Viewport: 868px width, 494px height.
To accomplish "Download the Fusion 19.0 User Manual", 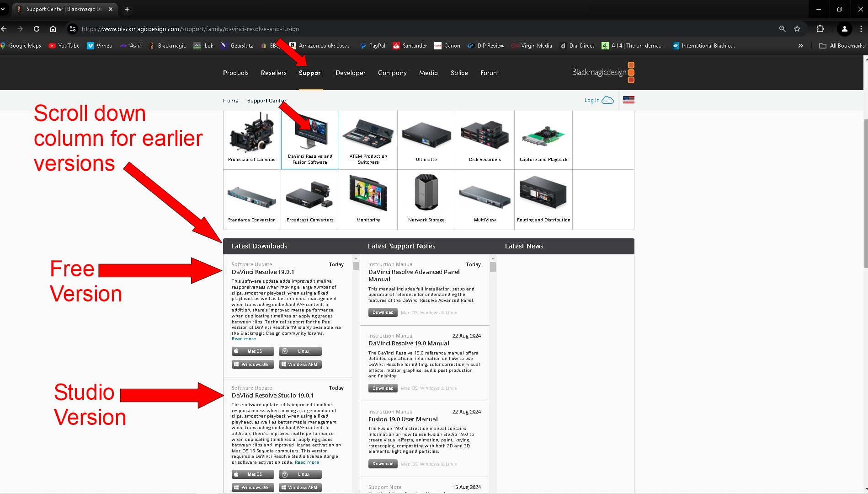I will coord(383,464).
